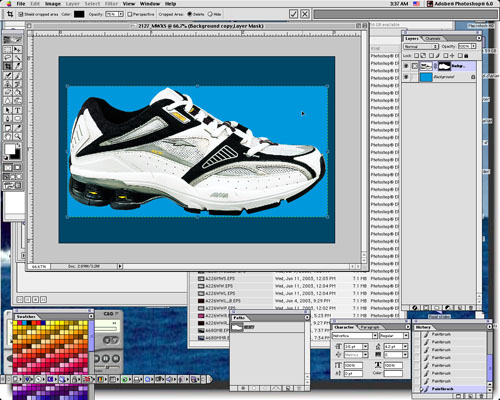This screenshot has width=500, height=400.
Task: Select the Eyedropper tool
Action: 17,128
